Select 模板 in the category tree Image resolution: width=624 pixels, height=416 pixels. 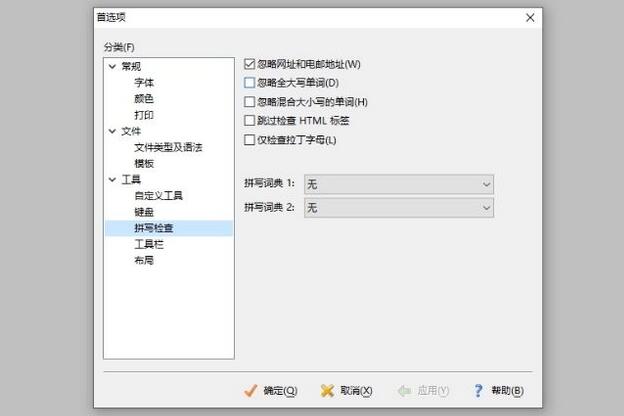coord(144,163)
